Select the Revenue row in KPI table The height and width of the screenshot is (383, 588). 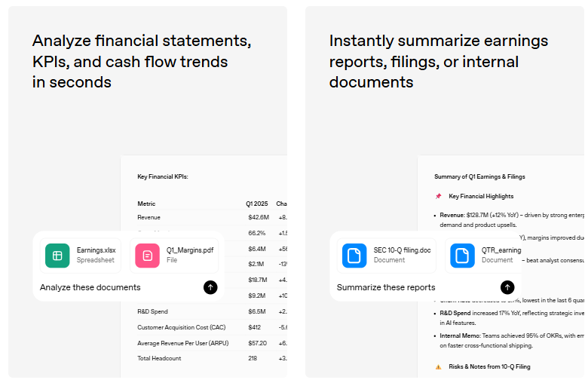point(149,217)
